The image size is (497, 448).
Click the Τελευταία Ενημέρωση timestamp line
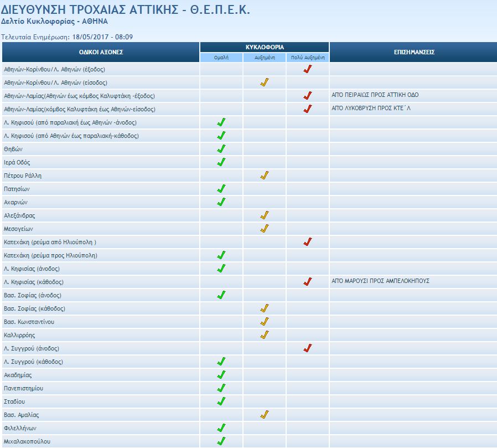click(67, 37)
